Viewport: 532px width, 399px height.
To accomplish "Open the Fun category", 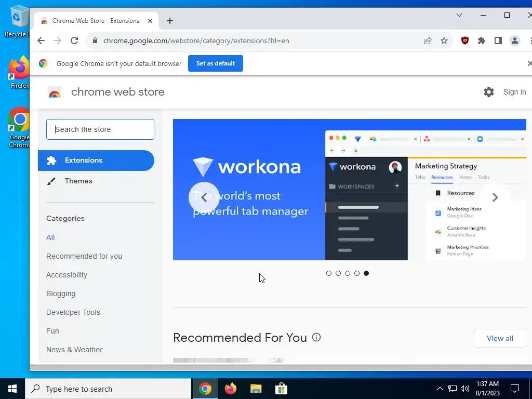I will click(x=52, y=331).
